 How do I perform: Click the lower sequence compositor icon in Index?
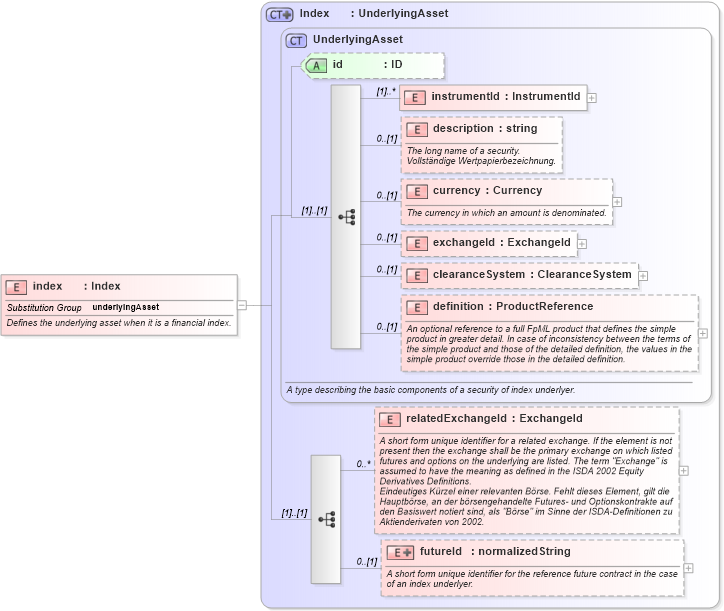(326, 520)
